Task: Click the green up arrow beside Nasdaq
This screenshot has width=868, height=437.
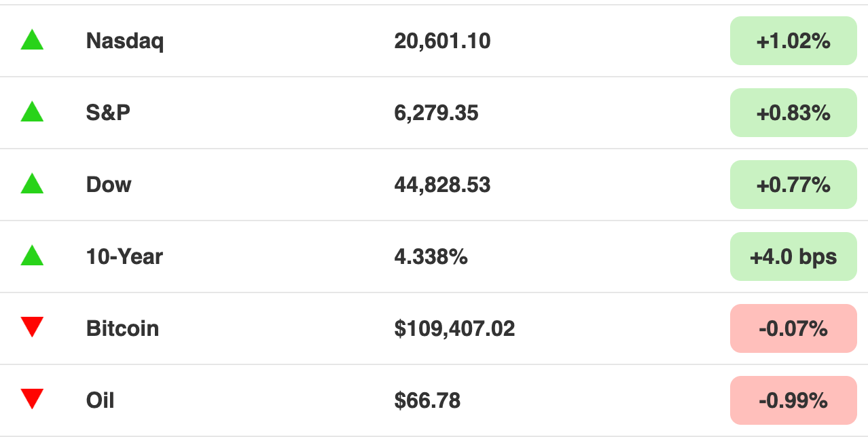Action: 32,40
